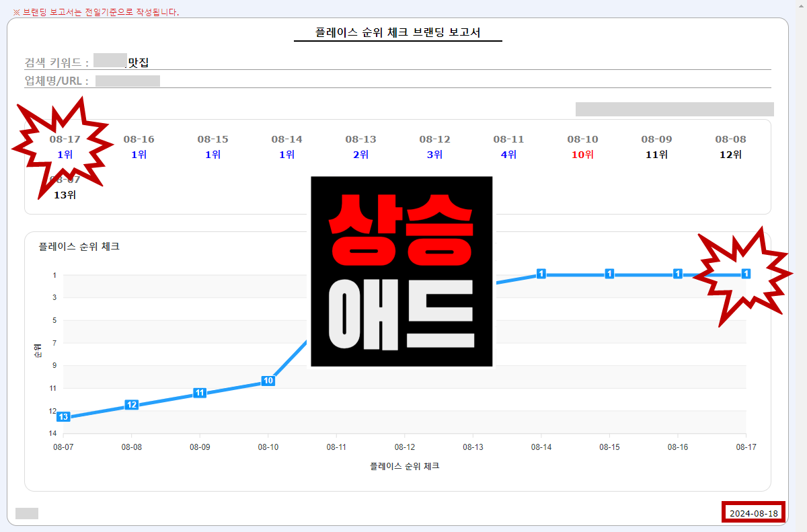Click the 12위 rank value
Viewport: 807px width, 532px height.
(731, 155)
